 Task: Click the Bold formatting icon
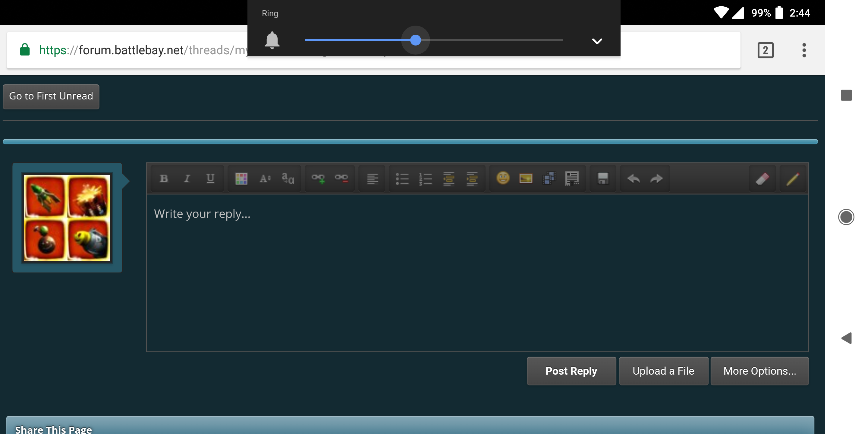coord(163,178)
